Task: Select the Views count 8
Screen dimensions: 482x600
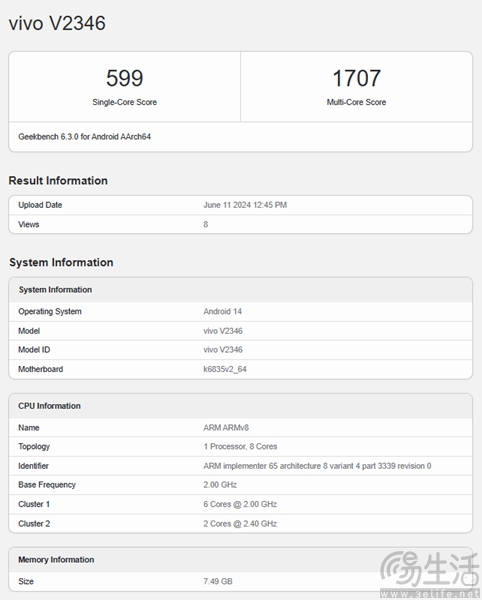Action: 206,224
